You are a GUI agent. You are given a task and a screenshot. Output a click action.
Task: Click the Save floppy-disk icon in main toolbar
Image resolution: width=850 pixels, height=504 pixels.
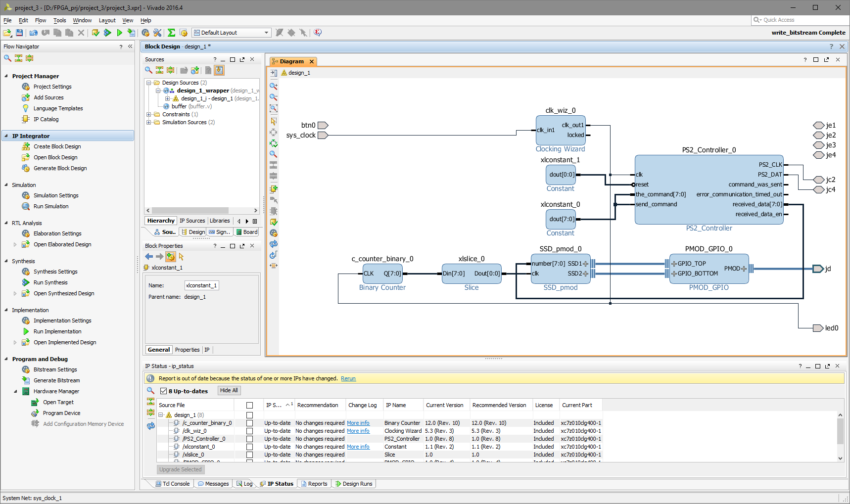[x=19, y=33]
